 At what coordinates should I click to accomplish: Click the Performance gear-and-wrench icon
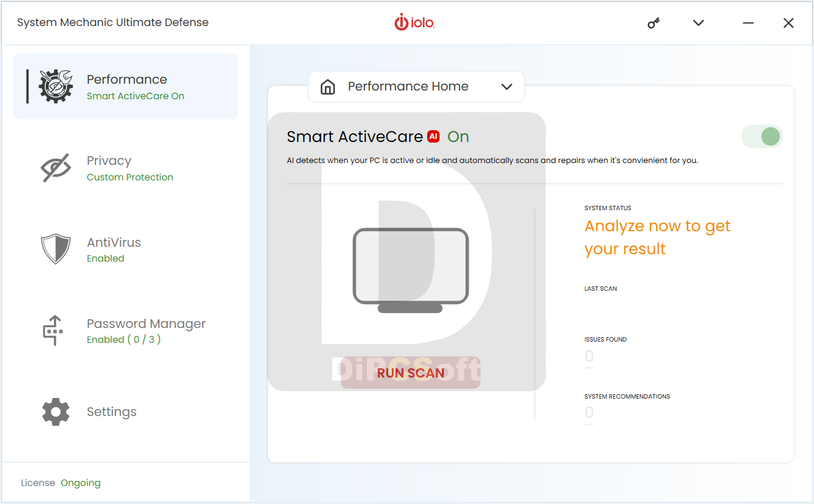click(56, 86)
